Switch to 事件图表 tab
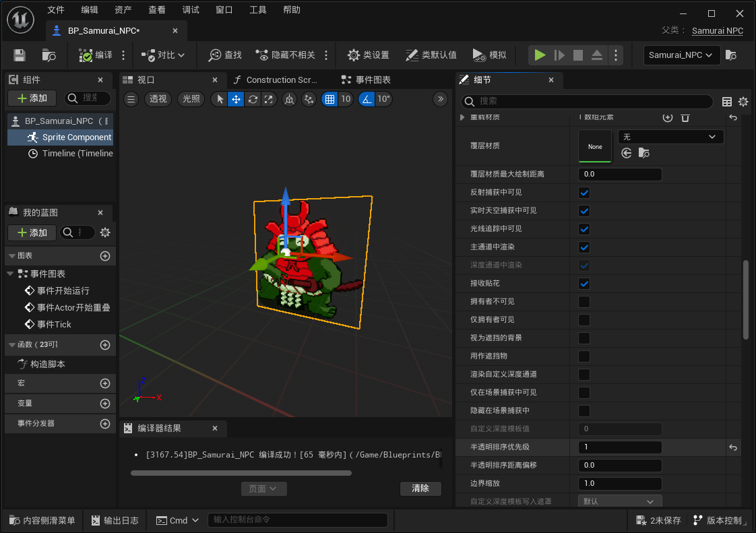The height and width of the screenshot is (533, 756). [x=367, y=80]
